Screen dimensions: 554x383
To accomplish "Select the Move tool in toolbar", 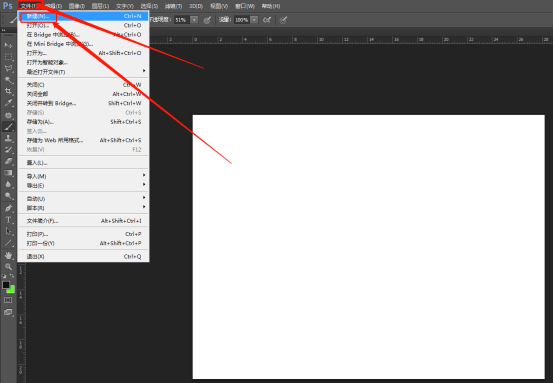I will 8,45.
